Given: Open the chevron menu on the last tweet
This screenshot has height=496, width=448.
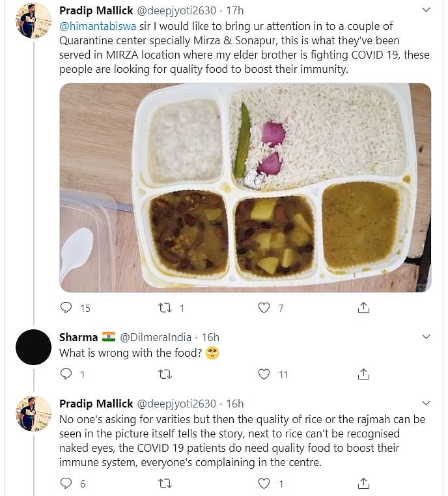Looking at the screenshot, I should [x=426, y=404].
